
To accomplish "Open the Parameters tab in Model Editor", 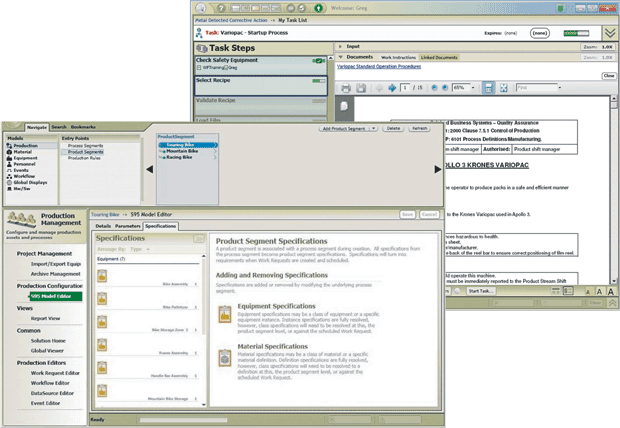I will (x=127, y=226).
